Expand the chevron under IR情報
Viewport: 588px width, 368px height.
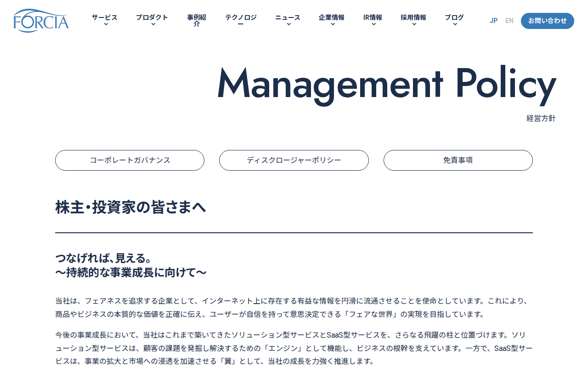[373, 24]
